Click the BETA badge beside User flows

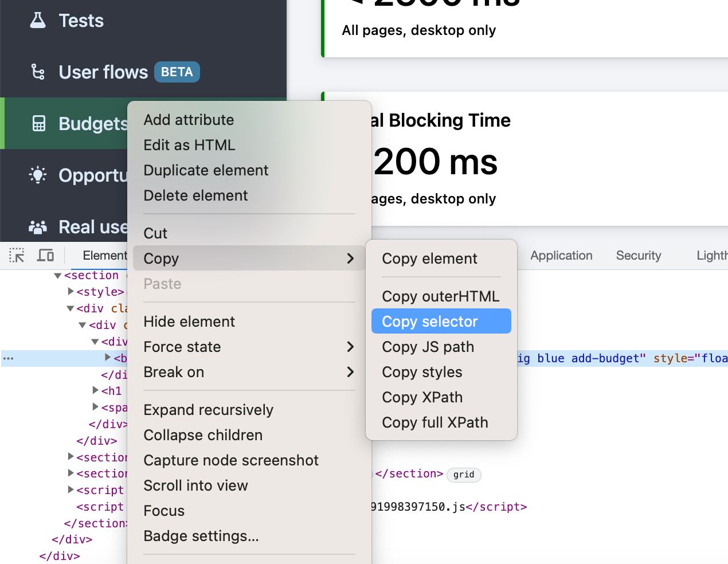pos(177,72)
